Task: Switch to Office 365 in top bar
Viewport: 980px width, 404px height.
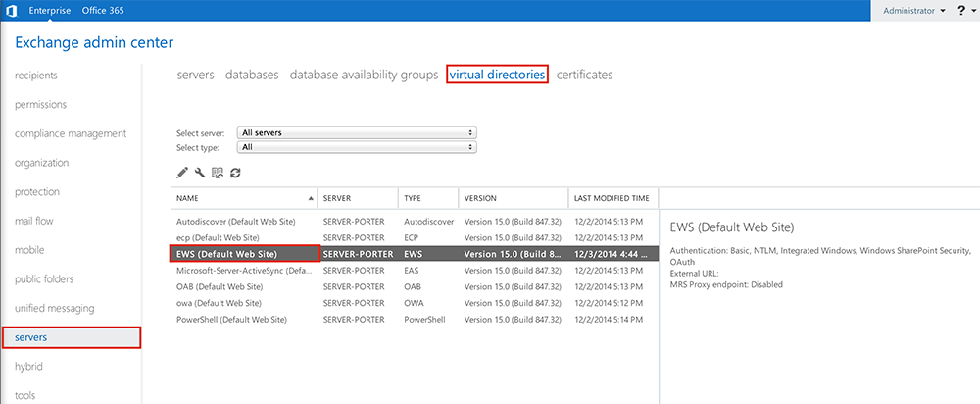Action: 103,11
